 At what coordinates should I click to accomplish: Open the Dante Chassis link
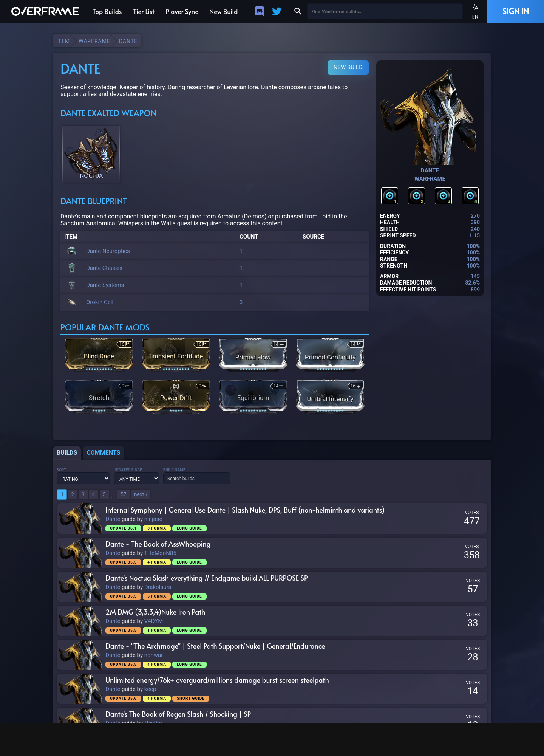104,268
